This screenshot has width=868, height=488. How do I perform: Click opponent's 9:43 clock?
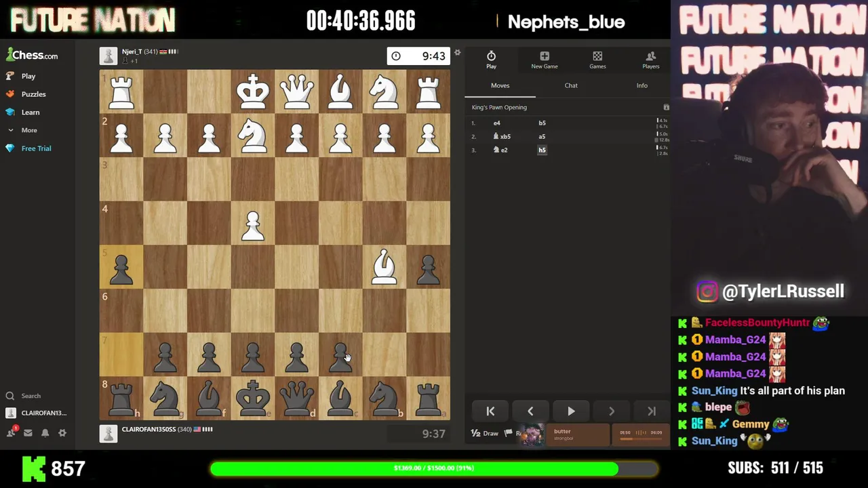click(418, 56)
